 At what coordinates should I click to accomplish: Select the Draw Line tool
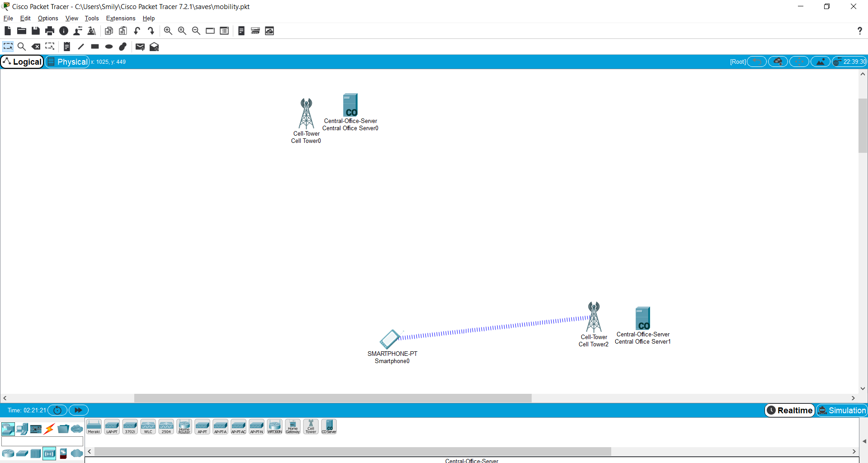pyautogui.click(x=81, y=47)
